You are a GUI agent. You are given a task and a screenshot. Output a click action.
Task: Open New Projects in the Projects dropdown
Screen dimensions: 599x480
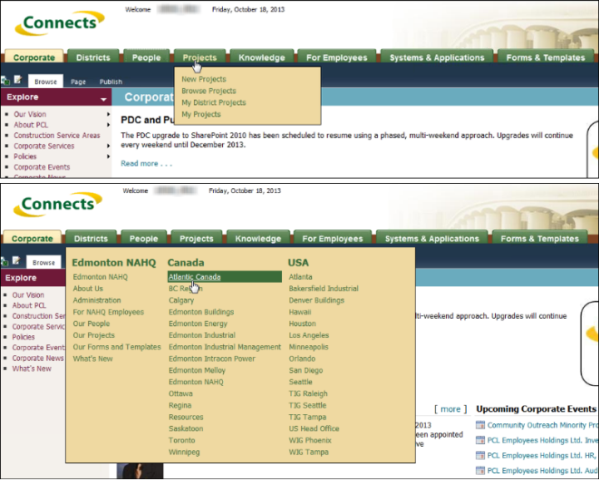click(204, 79)
